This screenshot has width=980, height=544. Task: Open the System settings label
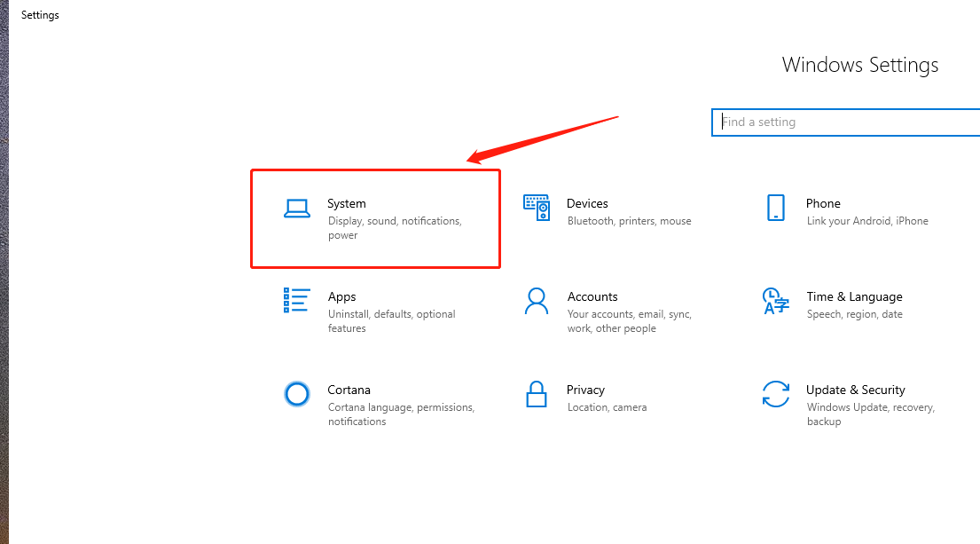346,203
